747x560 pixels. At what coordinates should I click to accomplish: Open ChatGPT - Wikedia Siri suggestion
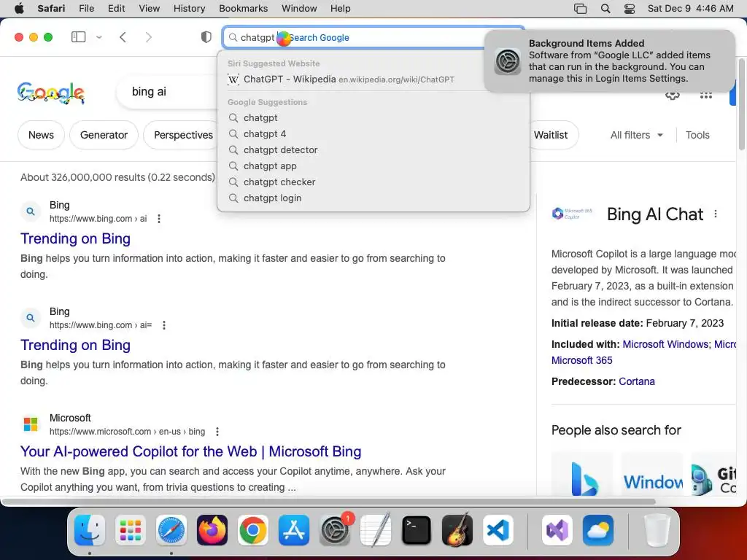(x=373, y=79)
